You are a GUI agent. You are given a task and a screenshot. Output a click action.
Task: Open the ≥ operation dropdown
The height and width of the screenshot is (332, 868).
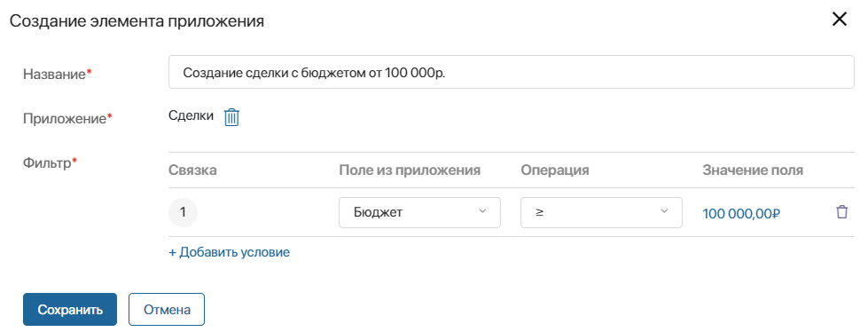(601, 212)
